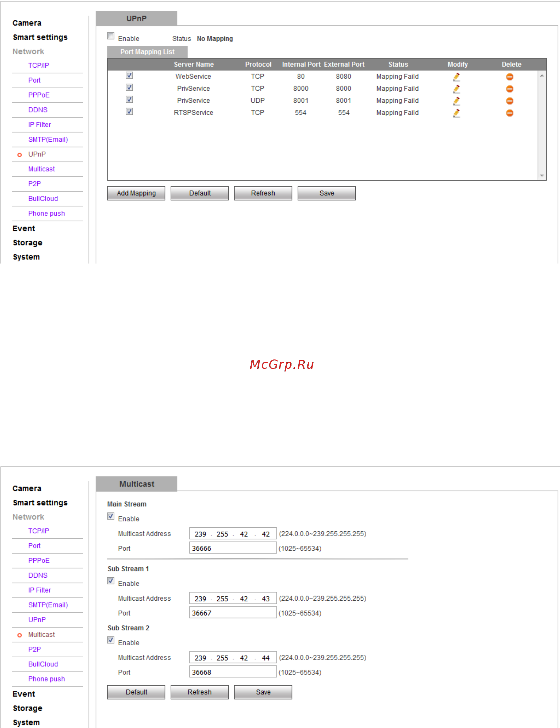This screenshot has height=728, width=560.
Task: Expand Event section in lower sidebar
Action: click(24, 694)
